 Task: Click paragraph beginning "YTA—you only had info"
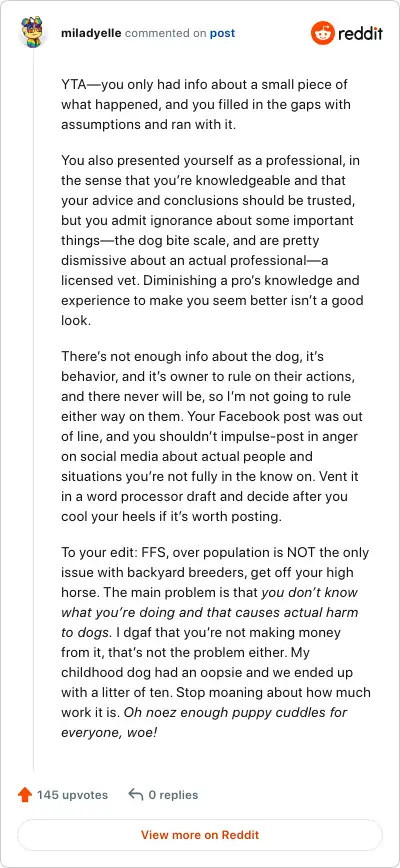pos(206,105)
